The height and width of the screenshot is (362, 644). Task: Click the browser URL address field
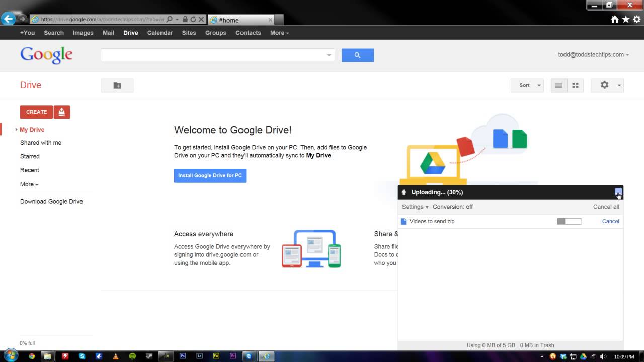pyautogui.click(x=102, y=20)
